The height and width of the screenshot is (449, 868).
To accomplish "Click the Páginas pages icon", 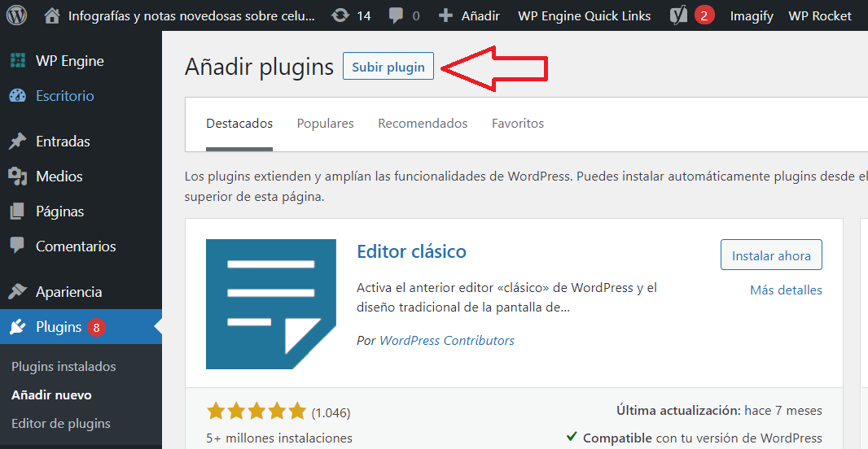I will (x=18, y=211).
